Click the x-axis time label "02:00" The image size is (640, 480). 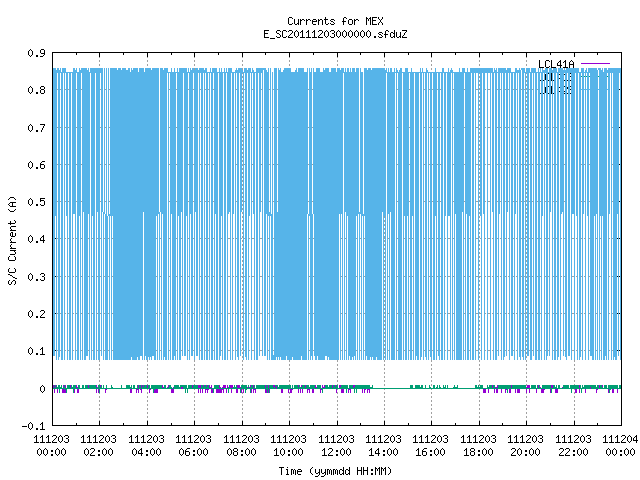click(98, 452)
